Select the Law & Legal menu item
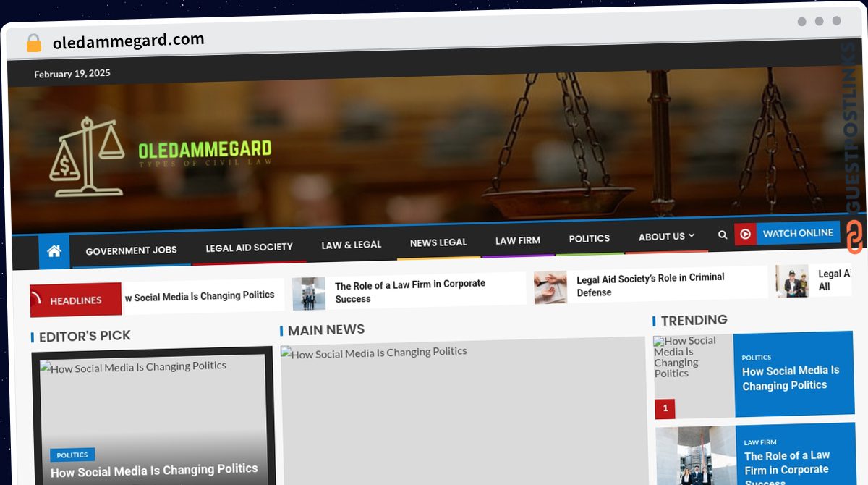 pos(351,245)
